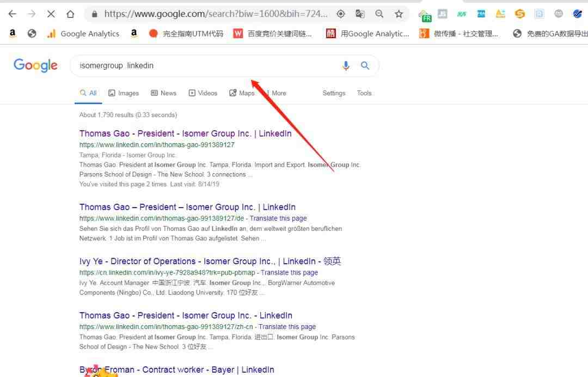Click the orange S extension icon
The image size is (588, 377).
pyautogui.click(x=520, y=14)
